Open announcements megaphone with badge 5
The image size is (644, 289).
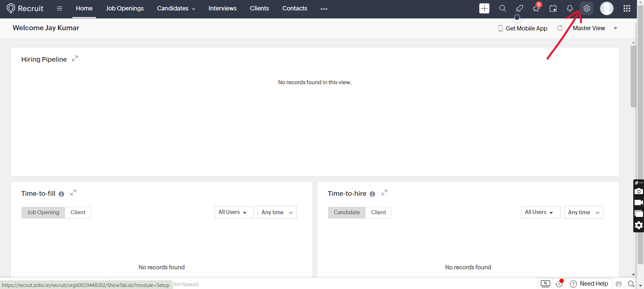coord(537,8)
